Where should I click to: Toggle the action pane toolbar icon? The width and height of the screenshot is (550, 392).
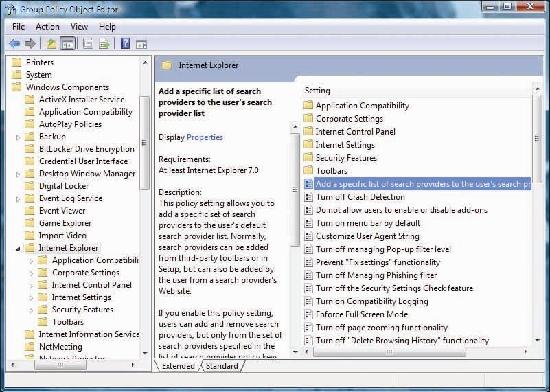click(x=141, y=45)
